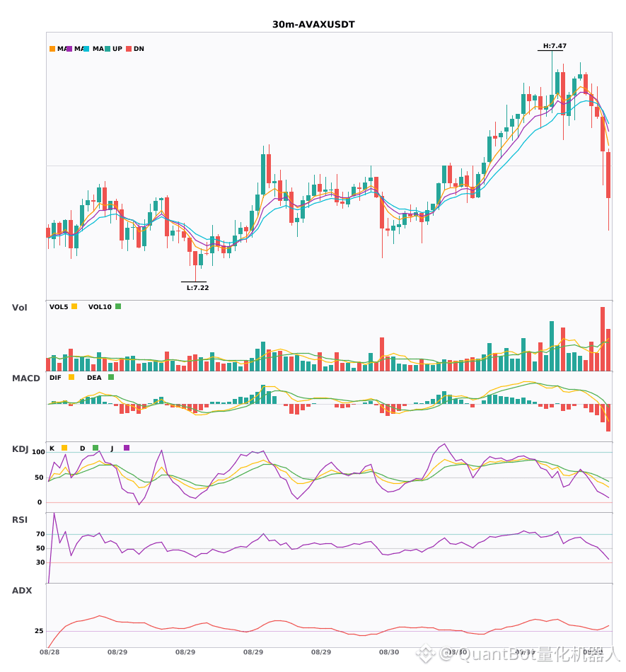
Task: Click the UP legend text
Action: tap(117, 49)
